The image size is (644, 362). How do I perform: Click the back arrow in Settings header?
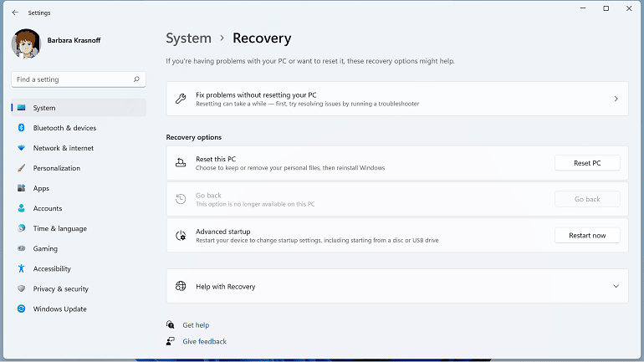(15, 13)
